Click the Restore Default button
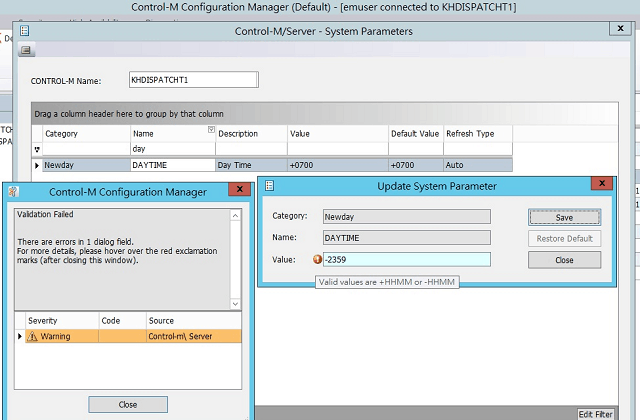The height and width of the screenshot is (420, 640). 564,238
